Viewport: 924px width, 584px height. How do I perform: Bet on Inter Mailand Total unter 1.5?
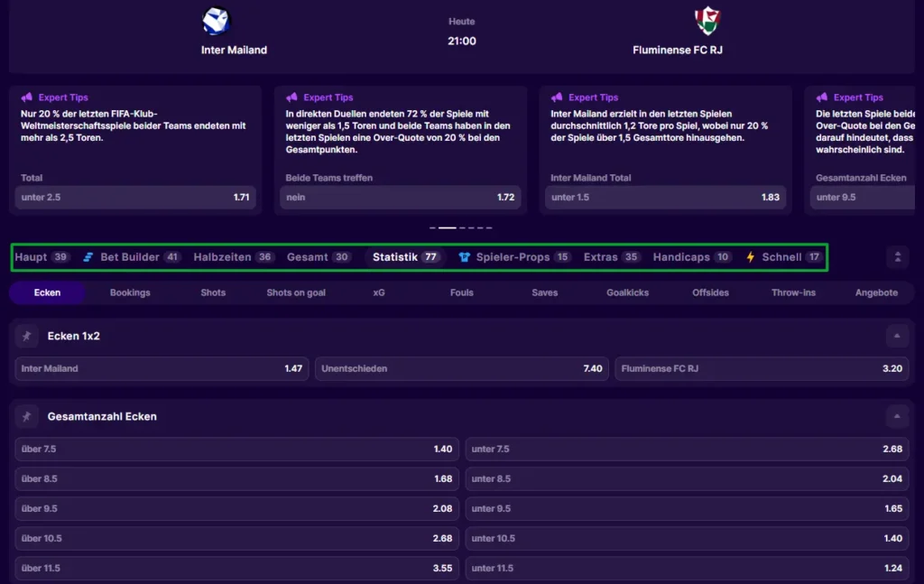coord(665,198)
